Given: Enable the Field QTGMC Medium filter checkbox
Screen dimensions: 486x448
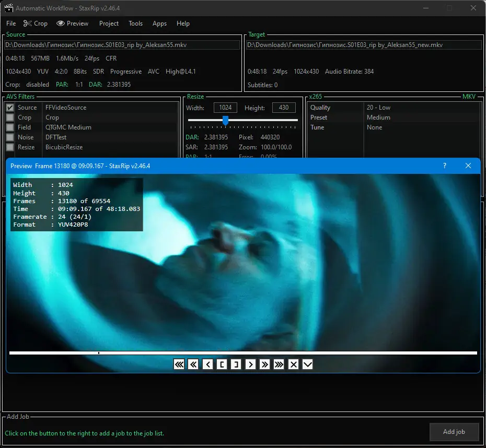Looking at the screenshot, I should (x=10, y=127).
